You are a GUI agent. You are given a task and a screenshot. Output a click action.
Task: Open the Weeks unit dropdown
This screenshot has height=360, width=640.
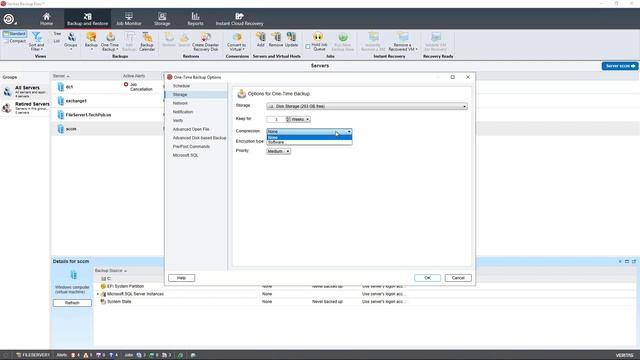(x=300, y=119)
